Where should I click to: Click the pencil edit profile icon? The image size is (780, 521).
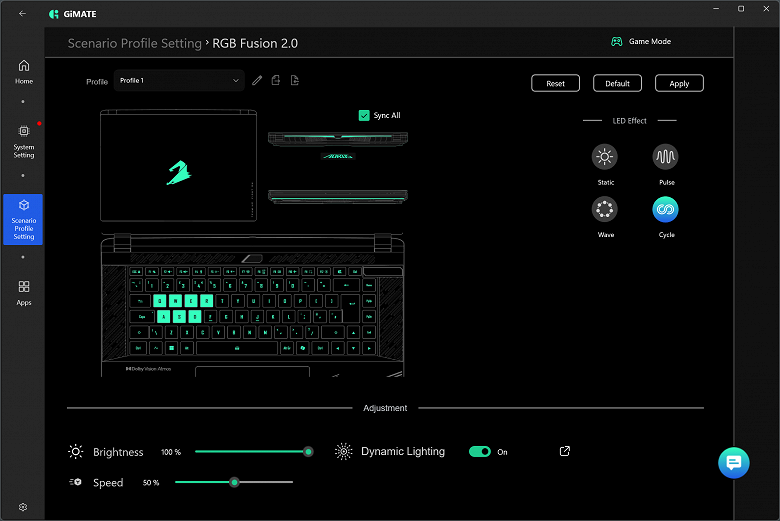257,80
